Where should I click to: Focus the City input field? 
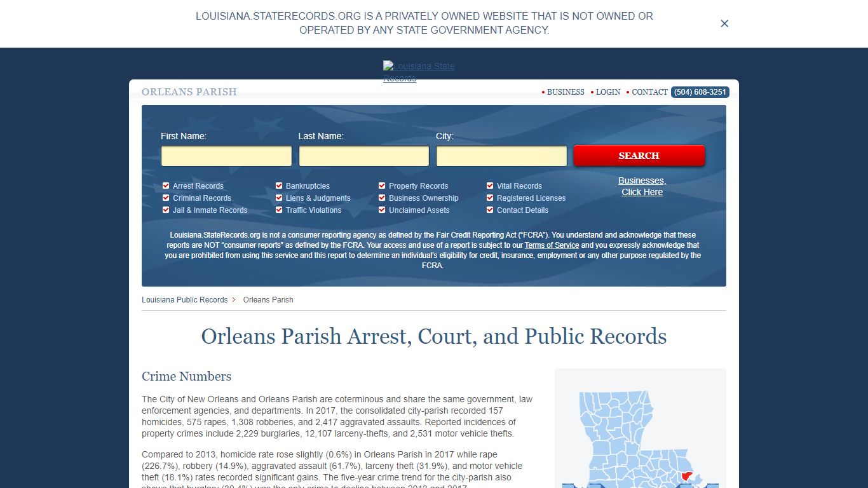click(501, 156)
